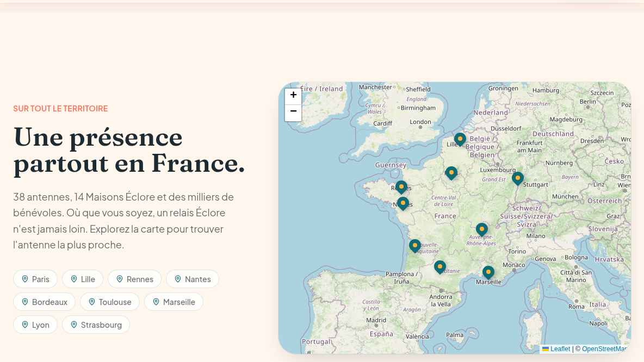644x362 pixels.
Task: Select the Paris city chip
Action: (35, 279)
